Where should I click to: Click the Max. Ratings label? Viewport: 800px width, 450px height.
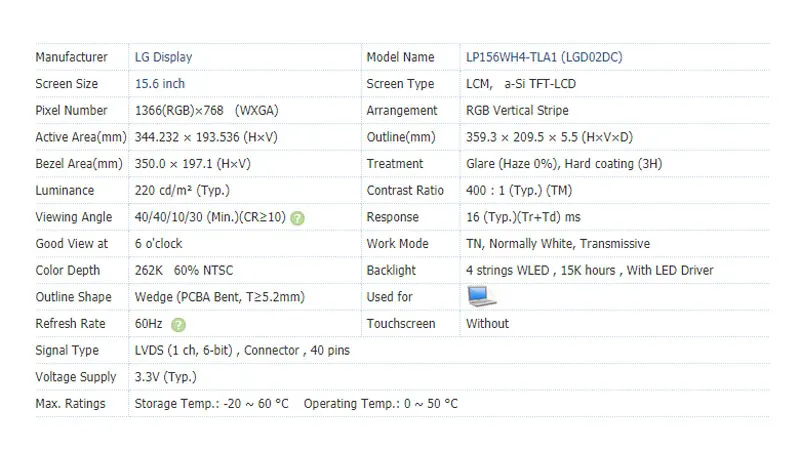coord(70,404)
